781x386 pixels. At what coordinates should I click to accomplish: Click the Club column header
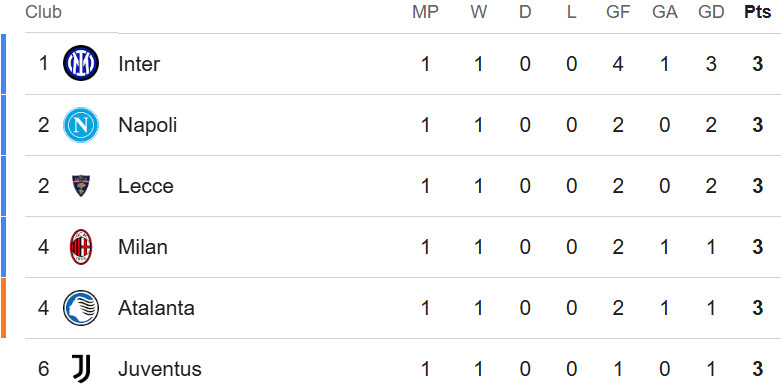pyautogui.click(x=43, y=12)
